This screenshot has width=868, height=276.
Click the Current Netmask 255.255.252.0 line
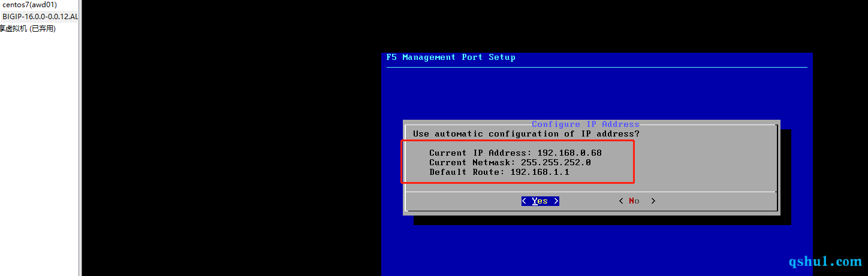tap(510, 163)
